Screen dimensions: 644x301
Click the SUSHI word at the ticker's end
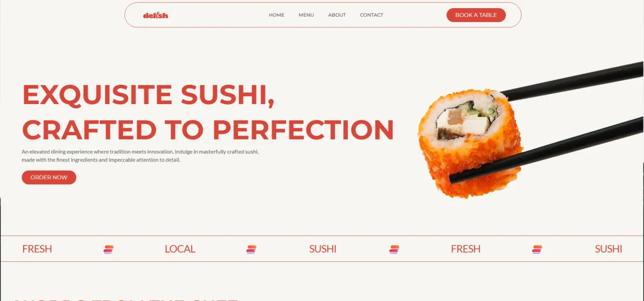(609, 249)
